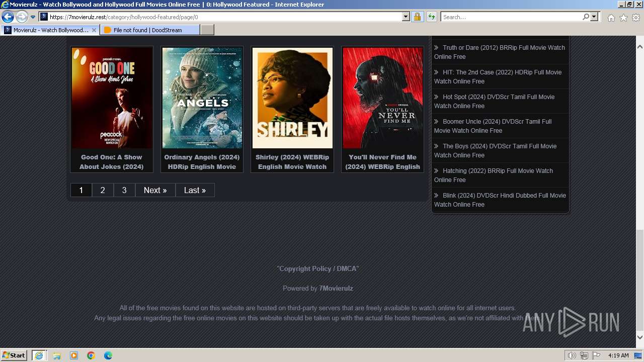Screen dimensions: 644x362
Task: Open the Good One poster thumbnail
Action: 112,98
